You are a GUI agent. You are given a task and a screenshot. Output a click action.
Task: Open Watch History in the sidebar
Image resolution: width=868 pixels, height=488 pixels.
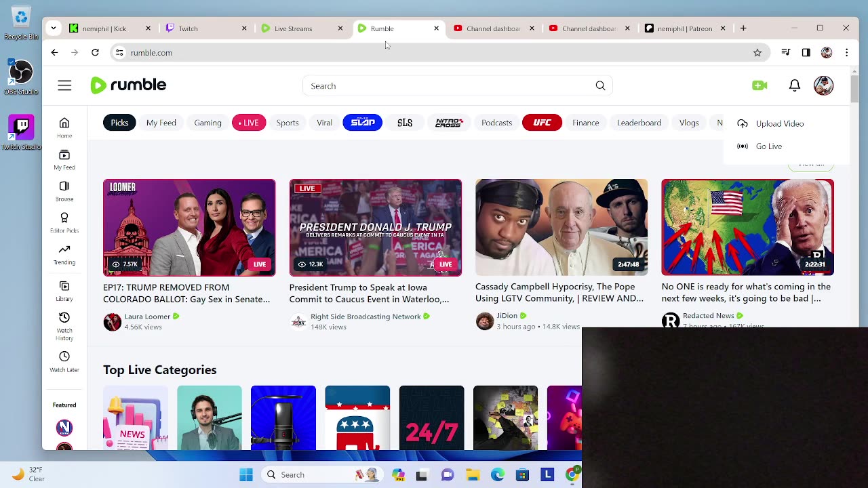coord(64,327)
